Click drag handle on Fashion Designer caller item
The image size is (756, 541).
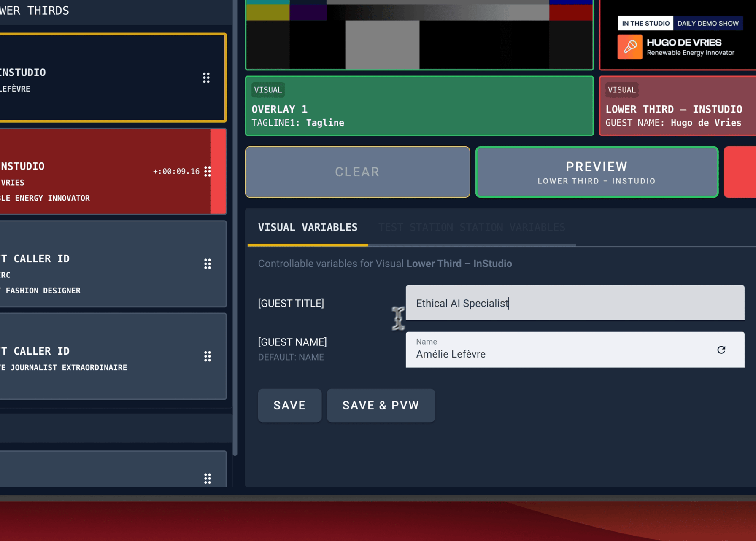point(208,264)
